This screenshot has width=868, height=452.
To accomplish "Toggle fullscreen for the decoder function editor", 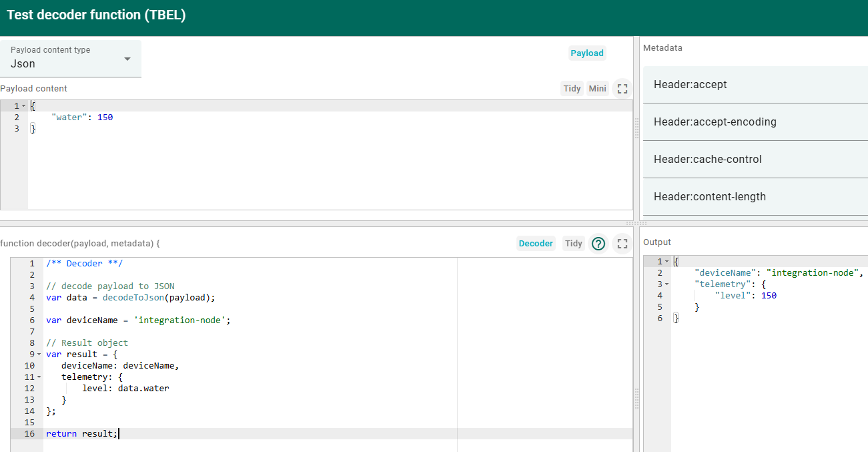I will [622, 244].
